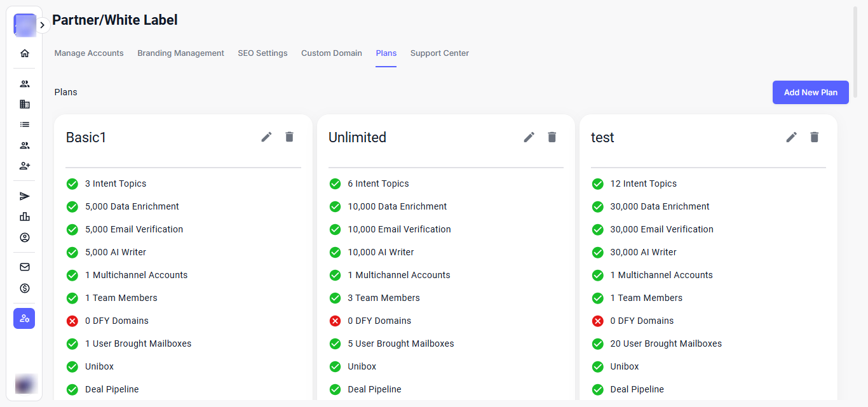Open the company building icon in sidebar

coord(25,104)
